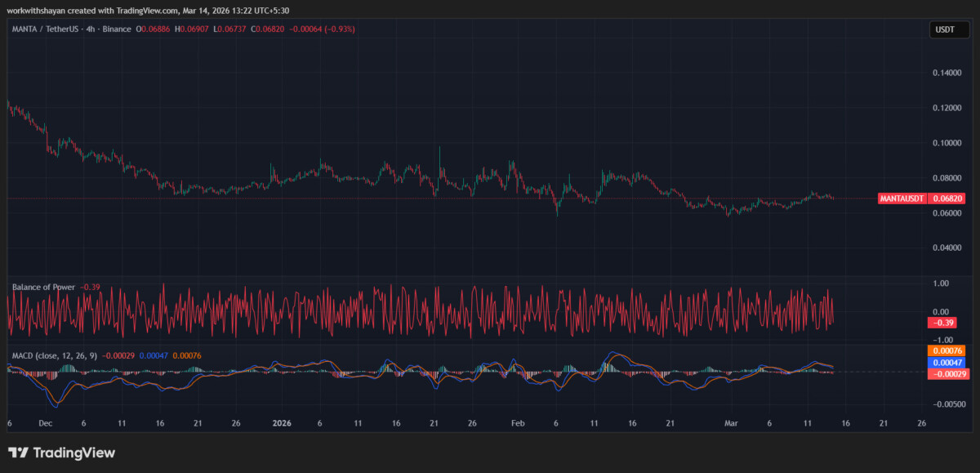Click the 2026 label on the time axis
This screenshot has width=980, height=473.
[x=283, y=423]
